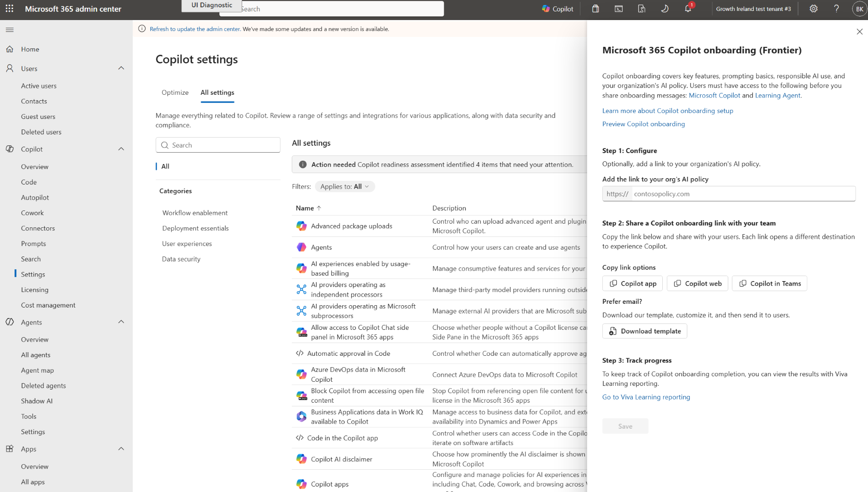Screen dimensions: 868x492
Task: Click the notifications bell icon
Action: [x=688, y=9]
